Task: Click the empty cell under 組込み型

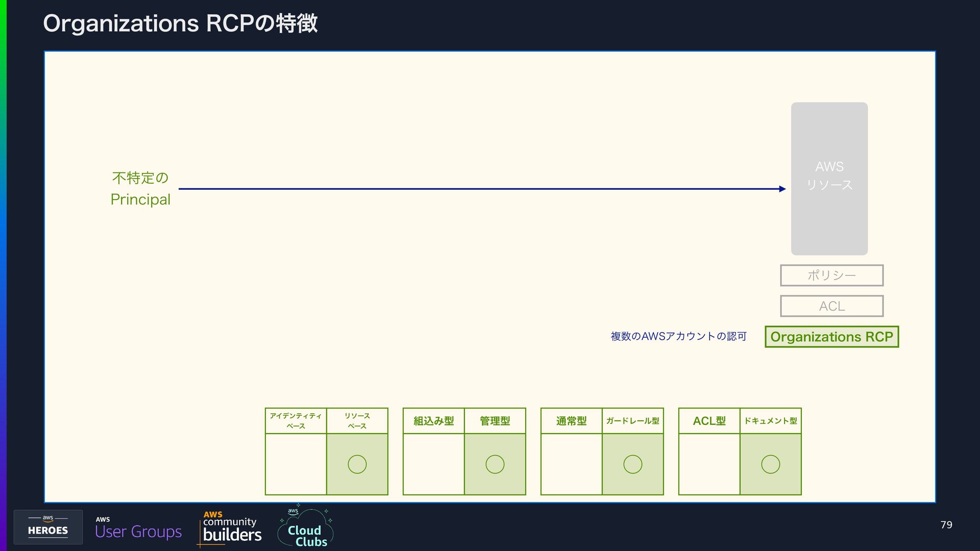Action: click(x=434, y=464)
